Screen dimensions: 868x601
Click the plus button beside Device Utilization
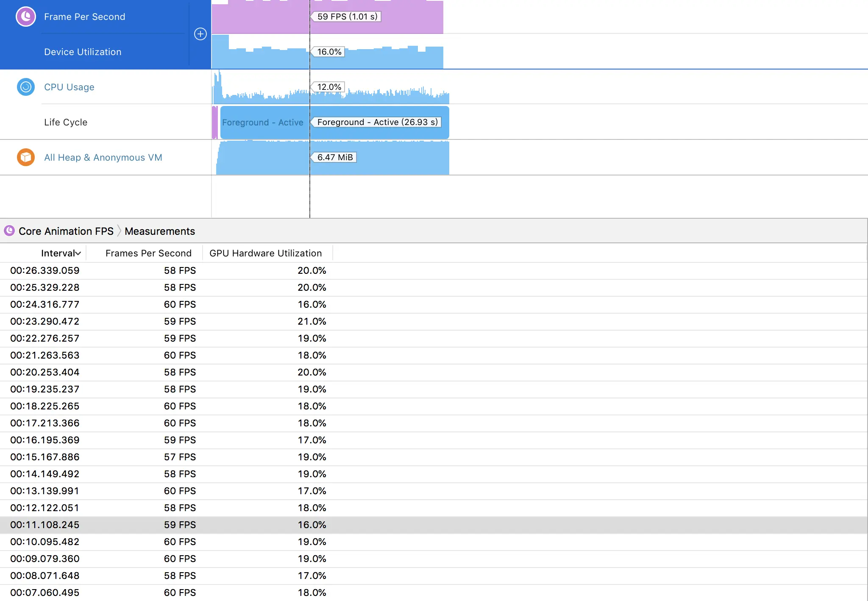pos(200,34)
